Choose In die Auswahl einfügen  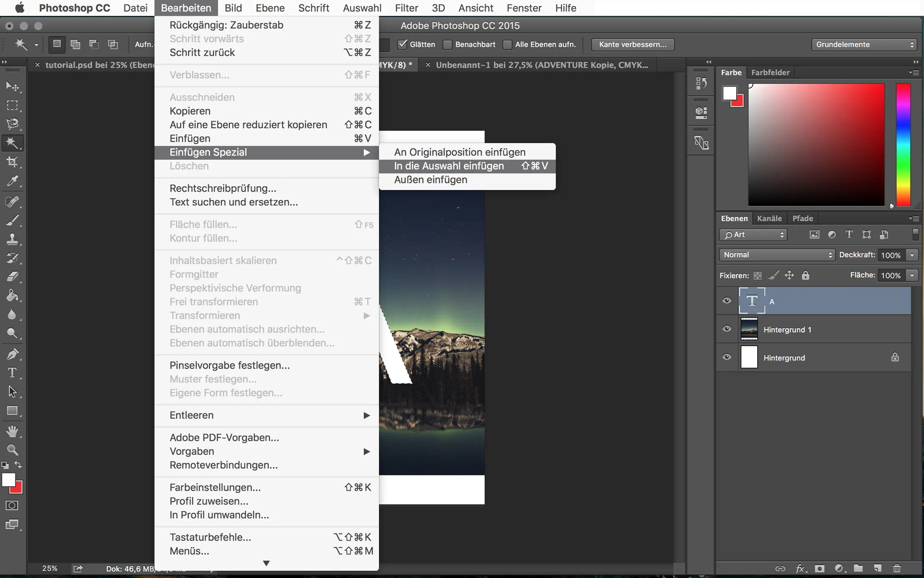pyautogui.click(x=449, y=166)
